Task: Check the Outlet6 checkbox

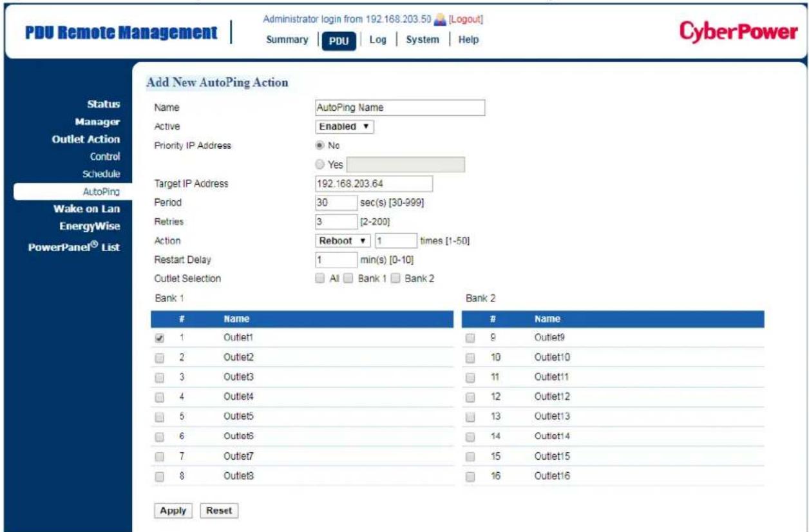Action: point(160,437)
